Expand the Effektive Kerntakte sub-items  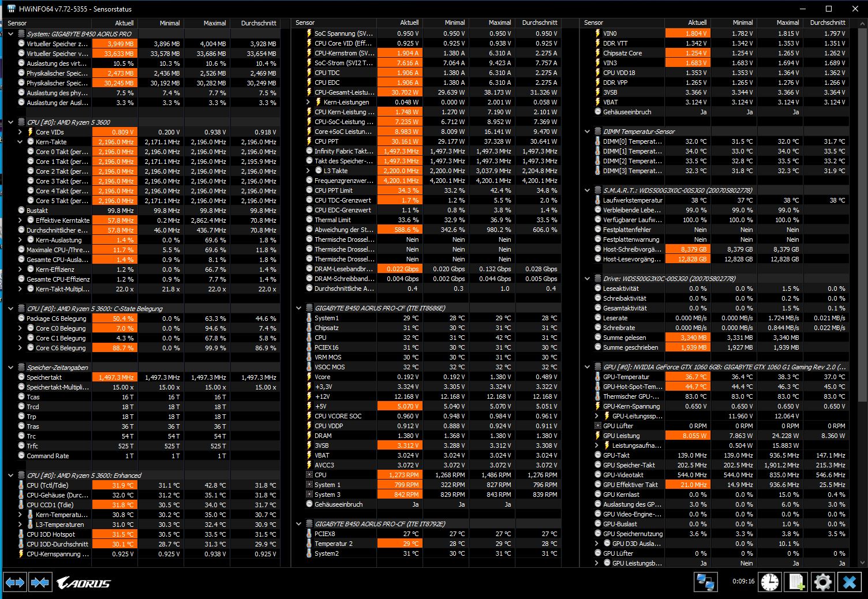20,220
